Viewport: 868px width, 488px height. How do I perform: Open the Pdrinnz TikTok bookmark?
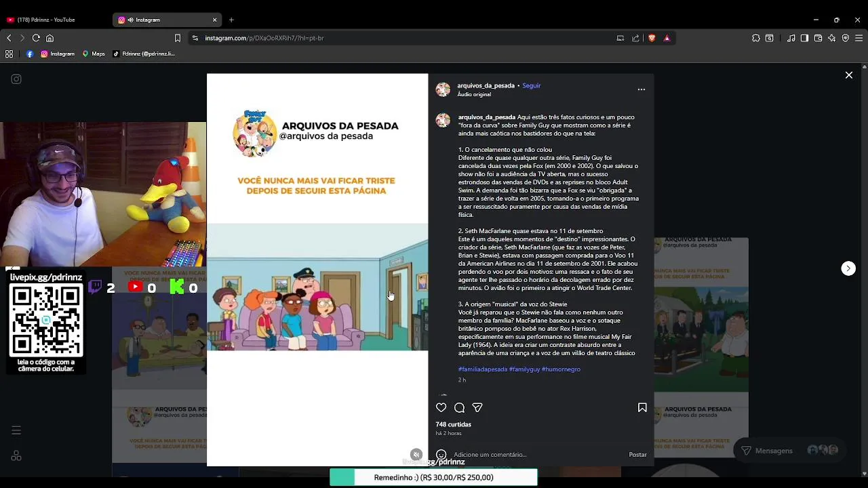(x=144, y=54)
